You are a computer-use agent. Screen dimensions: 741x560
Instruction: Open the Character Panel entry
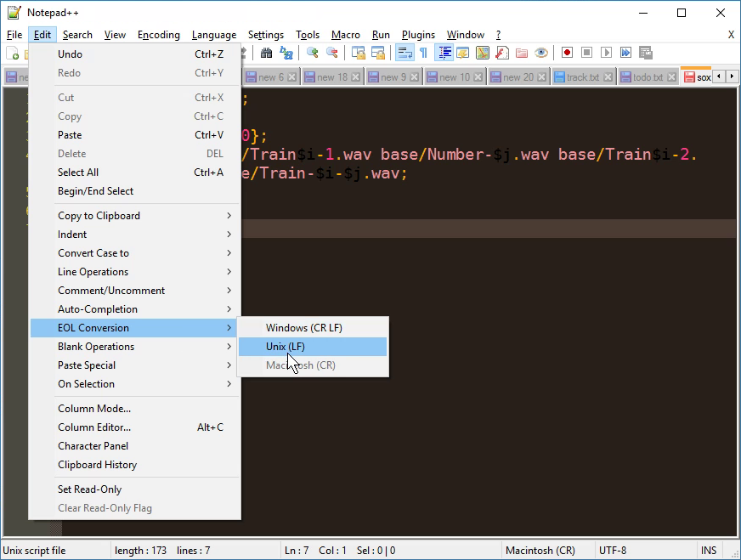[x=135, y=445]
